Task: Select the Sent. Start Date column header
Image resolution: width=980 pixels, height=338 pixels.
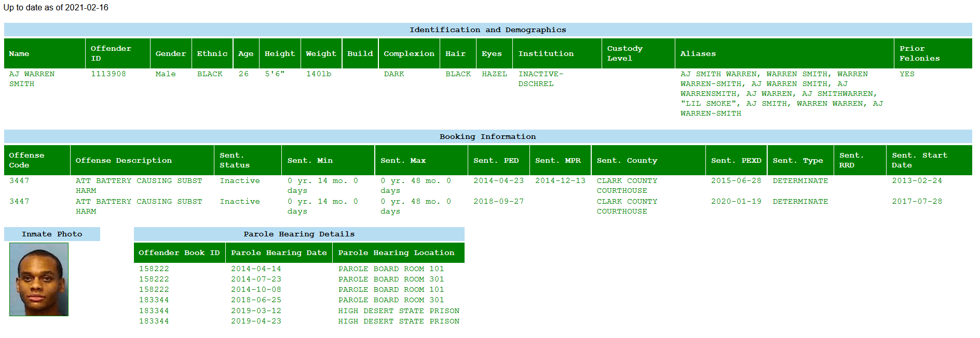Action: click(919, 160)
